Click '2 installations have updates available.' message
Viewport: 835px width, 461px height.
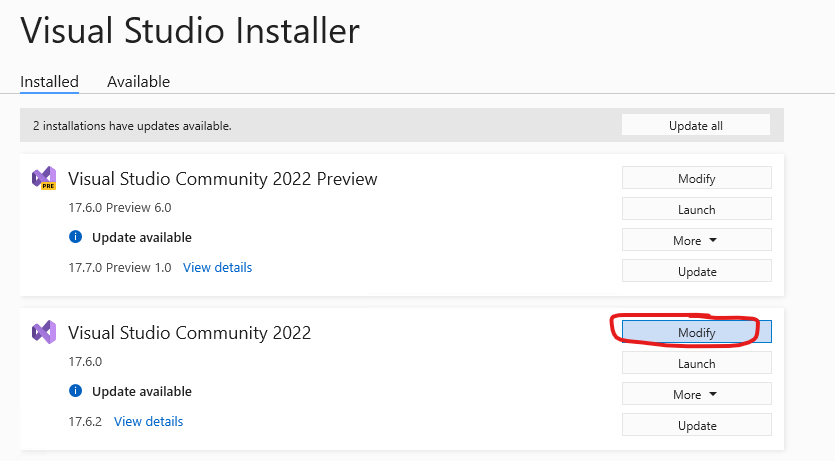point(132,126)
